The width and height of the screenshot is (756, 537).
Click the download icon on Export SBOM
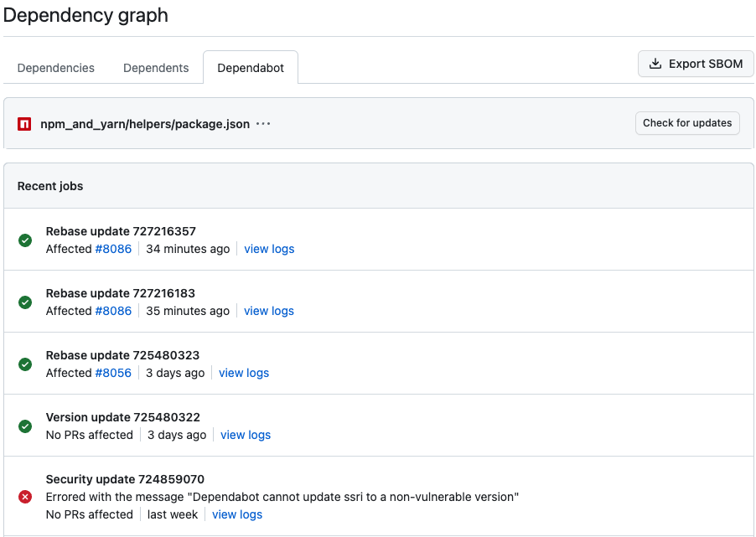coord(655,64)
